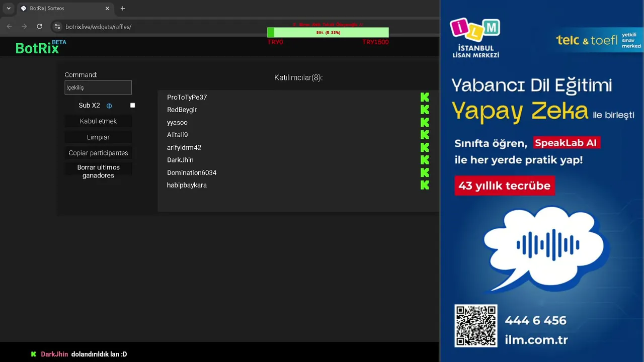Select DarkJhin in the participants list
This screenshot has width=644, height=362.
180,160
